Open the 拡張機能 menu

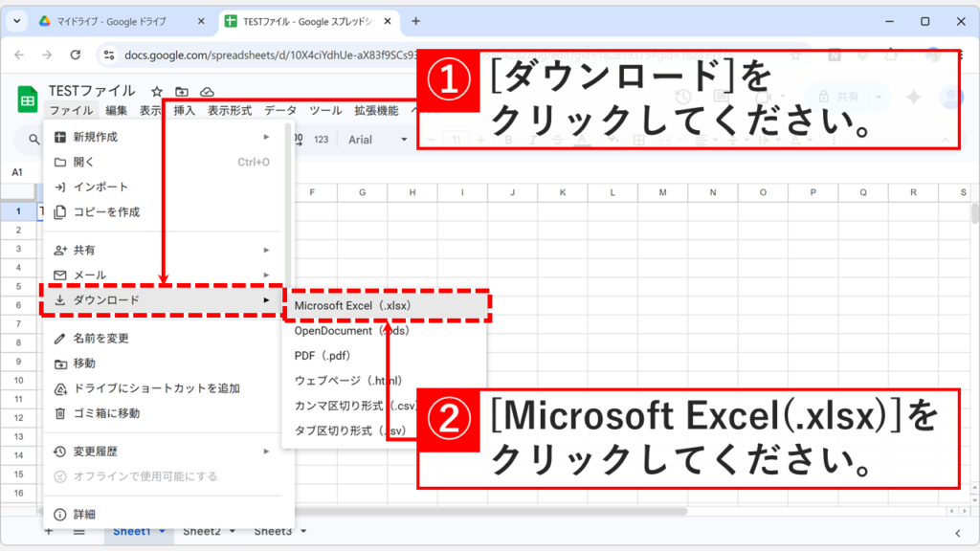pyautogui.click(x=376, y=111)
